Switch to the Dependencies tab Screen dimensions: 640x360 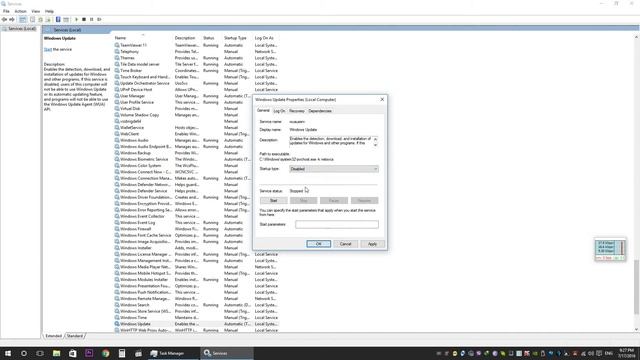pos(320,111)
